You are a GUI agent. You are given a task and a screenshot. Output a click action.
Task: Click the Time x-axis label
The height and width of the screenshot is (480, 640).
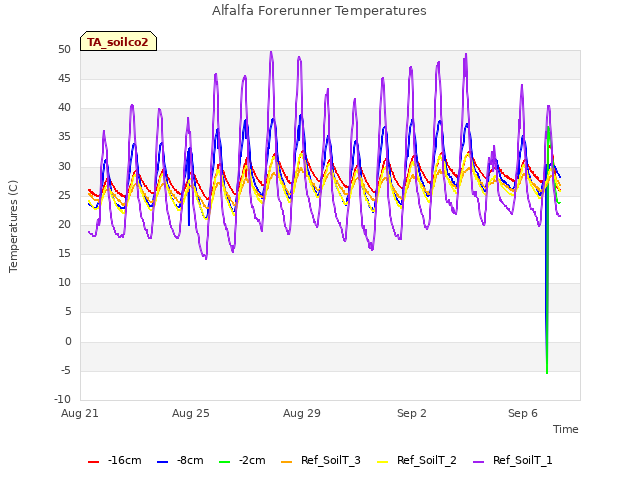[x=566, y=429]
